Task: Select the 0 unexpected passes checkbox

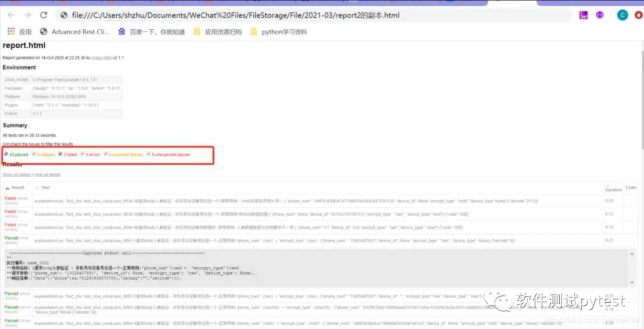Action: point(149,154)
